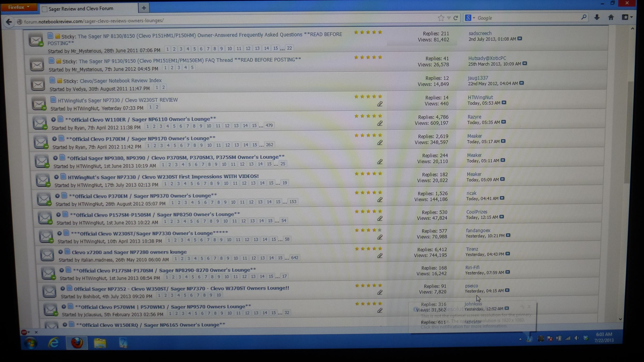View profile of last poster fandangoex
Viewport: 644px width, 362px height.
coord(478,230)
